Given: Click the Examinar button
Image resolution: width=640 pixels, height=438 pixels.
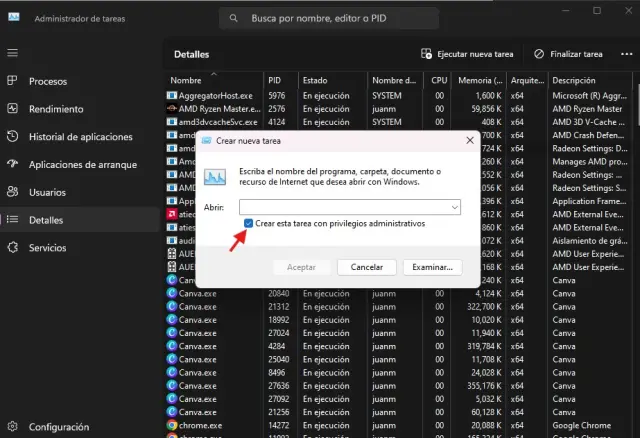Looking at the screenshot, I should coord(432,267).
